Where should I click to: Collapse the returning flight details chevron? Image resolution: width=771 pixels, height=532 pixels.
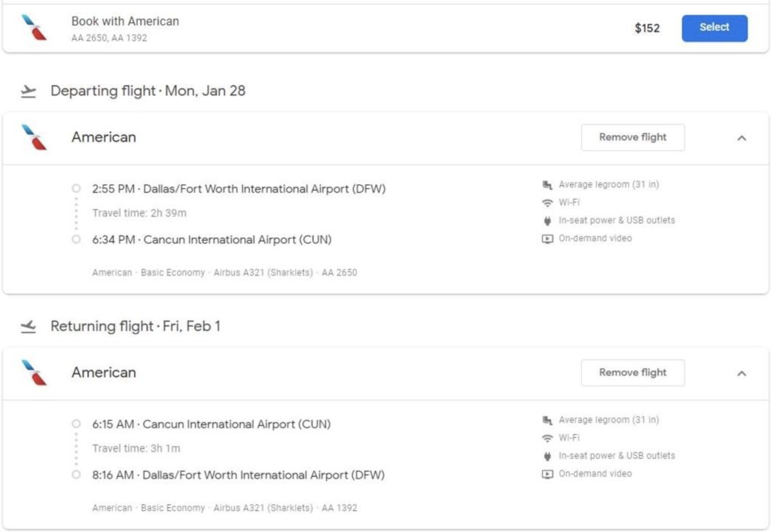(742, 373)
